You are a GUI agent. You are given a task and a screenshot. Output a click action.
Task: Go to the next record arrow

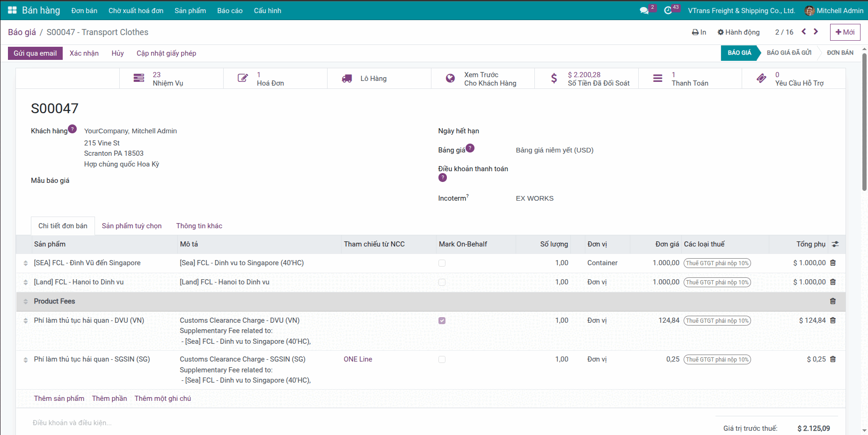tap(816, 32)
